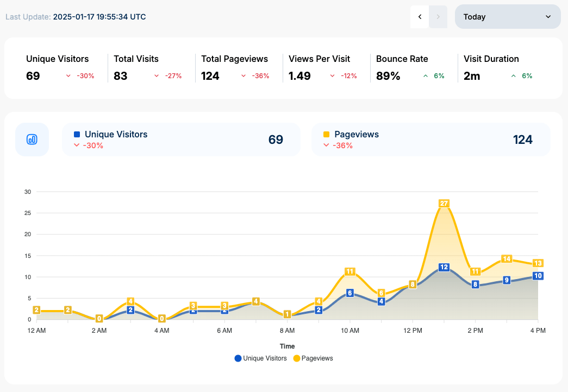
Task: Click the 27 pageviews peak data point
Action: pos(444,204)
